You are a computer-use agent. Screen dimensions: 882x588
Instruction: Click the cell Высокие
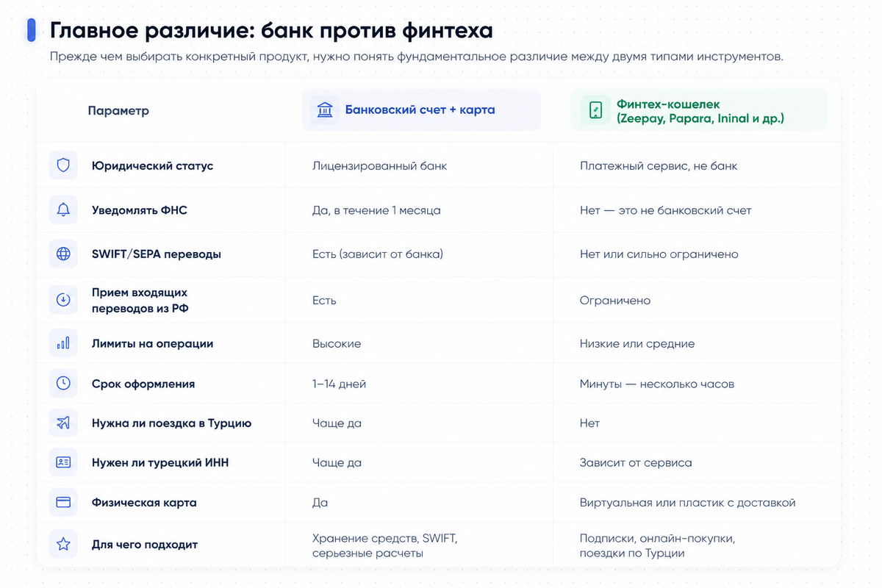pyautogui.click(x=337, y=343)
